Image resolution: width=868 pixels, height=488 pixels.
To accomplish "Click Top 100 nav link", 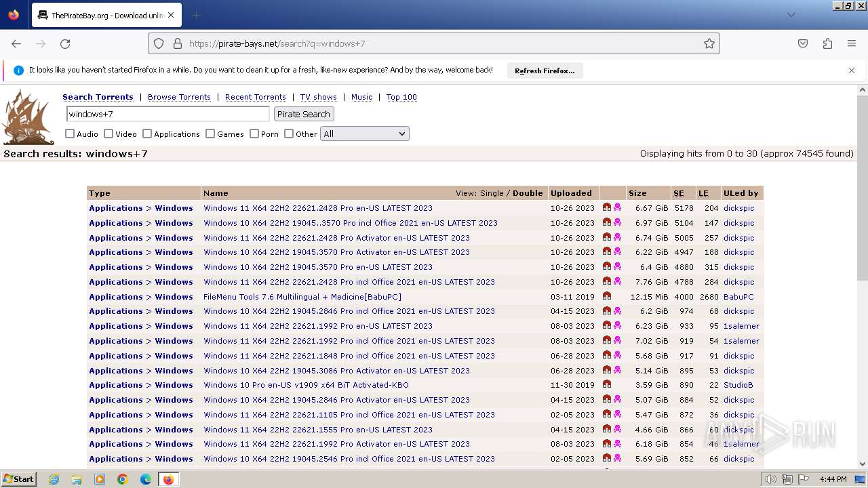I will point(401,97).
